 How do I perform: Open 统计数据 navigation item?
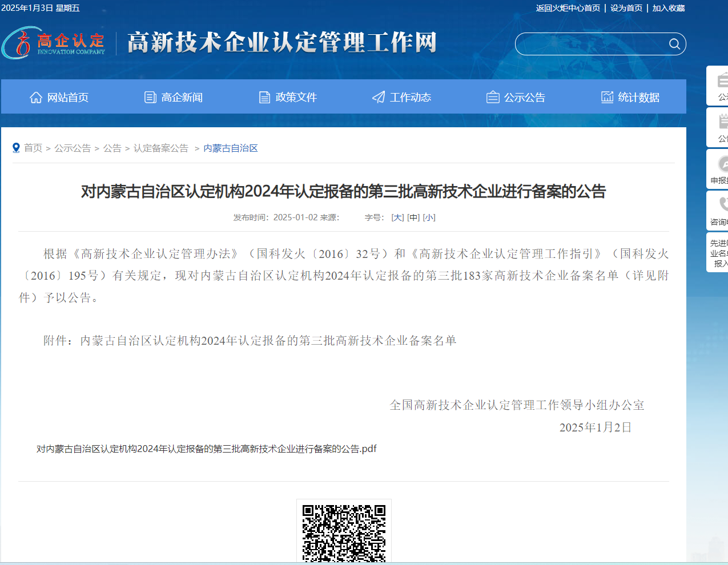tap(630, 98)
